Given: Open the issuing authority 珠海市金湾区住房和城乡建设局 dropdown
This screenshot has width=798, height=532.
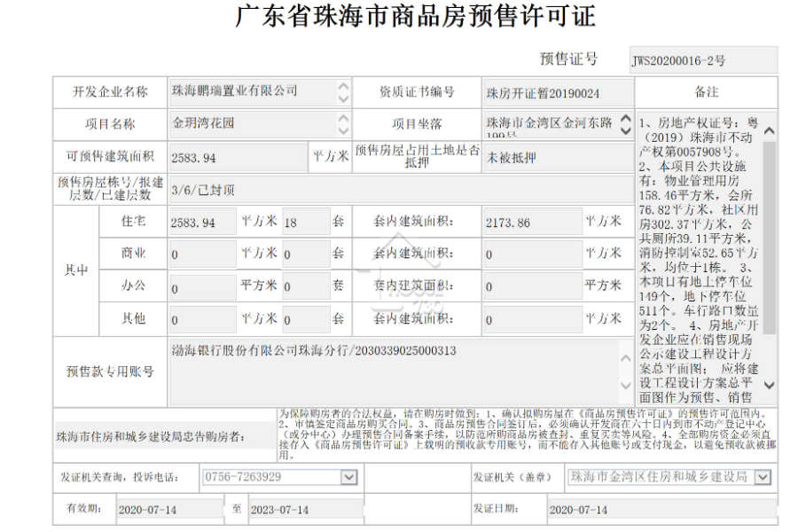Looking at the screenshot, I should click(763, 477).
